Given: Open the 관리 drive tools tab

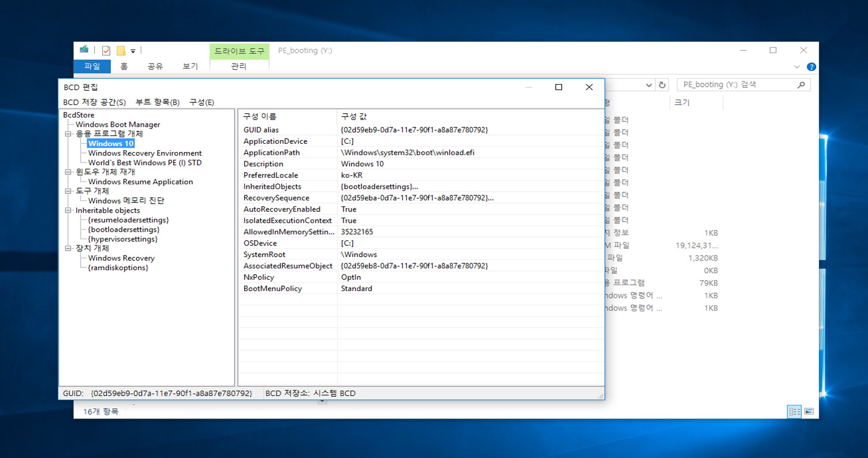Looking at the screenshot, I should pos(239,66).
